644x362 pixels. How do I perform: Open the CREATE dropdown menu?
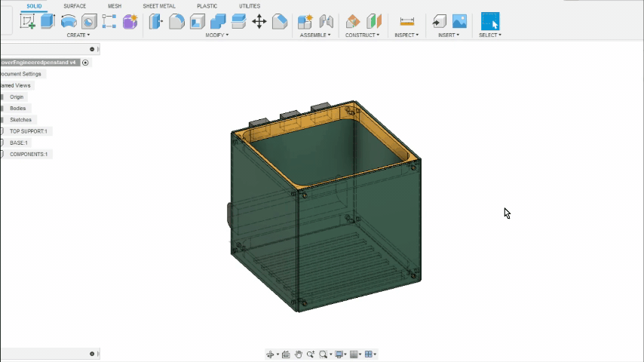tap(78, 35)
